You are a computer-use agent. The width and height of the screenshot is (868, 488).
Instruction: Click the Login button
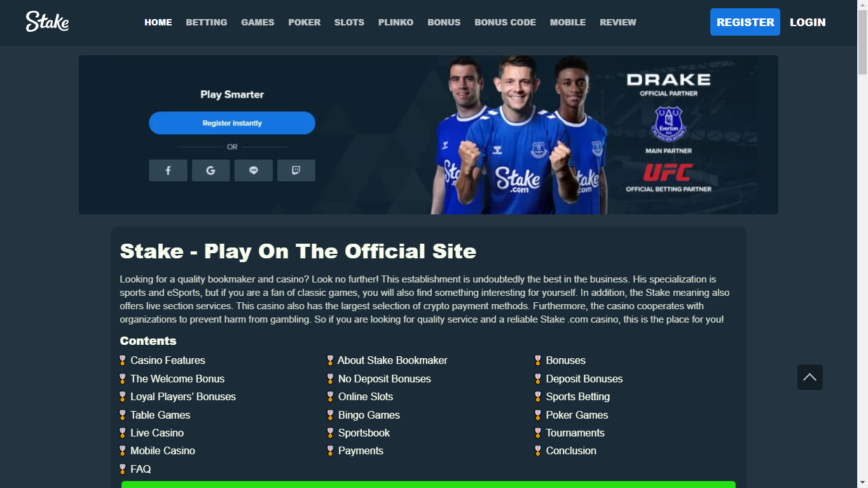click(808, 22)
